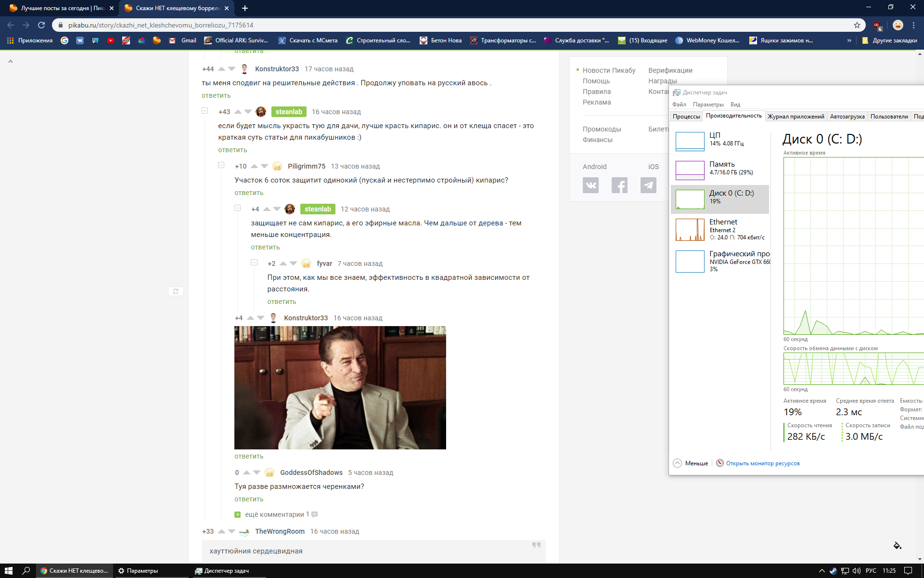Open Telegram social icon in footer
Image resolution: width=924 pixels, height=578 pixels.
click(x=648, y=185)
